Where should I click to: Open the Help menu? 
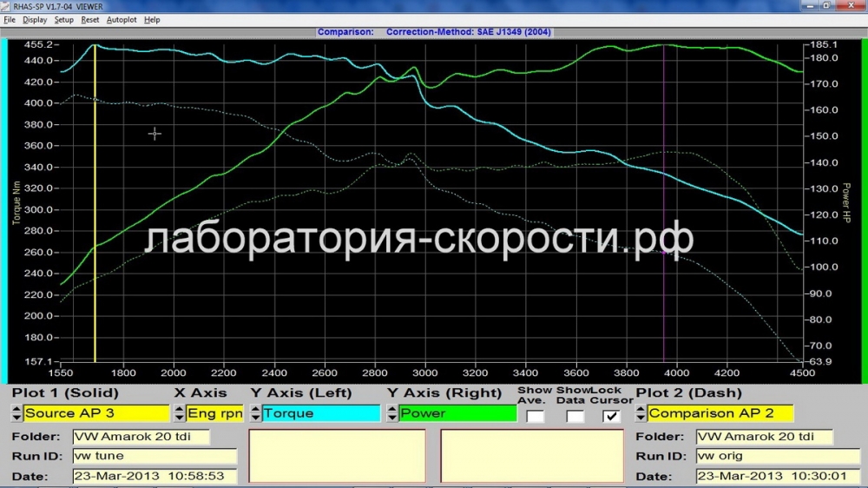[x=152, y=19]
